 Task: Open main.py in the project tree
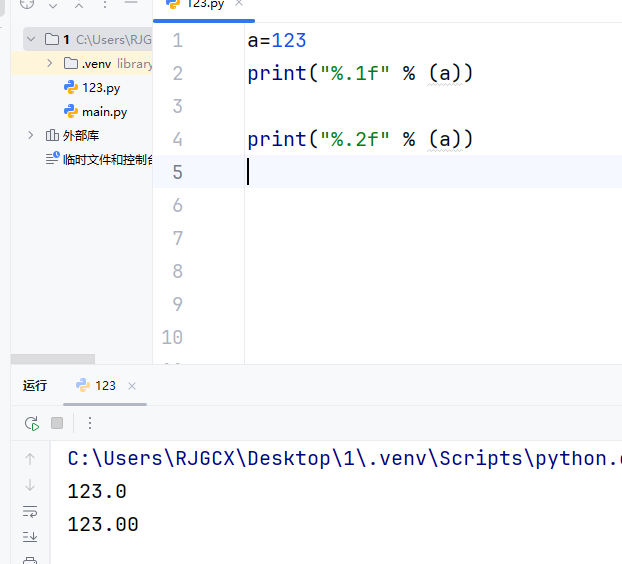pos(104,112)
